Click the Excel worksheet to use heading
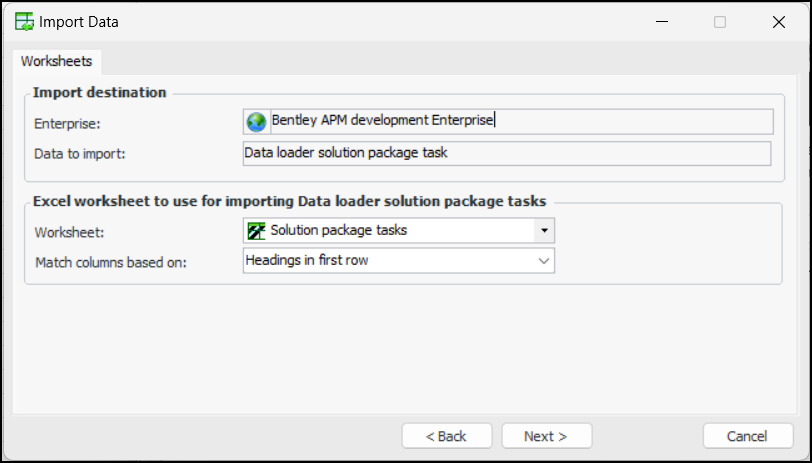 tap(289, 201)
